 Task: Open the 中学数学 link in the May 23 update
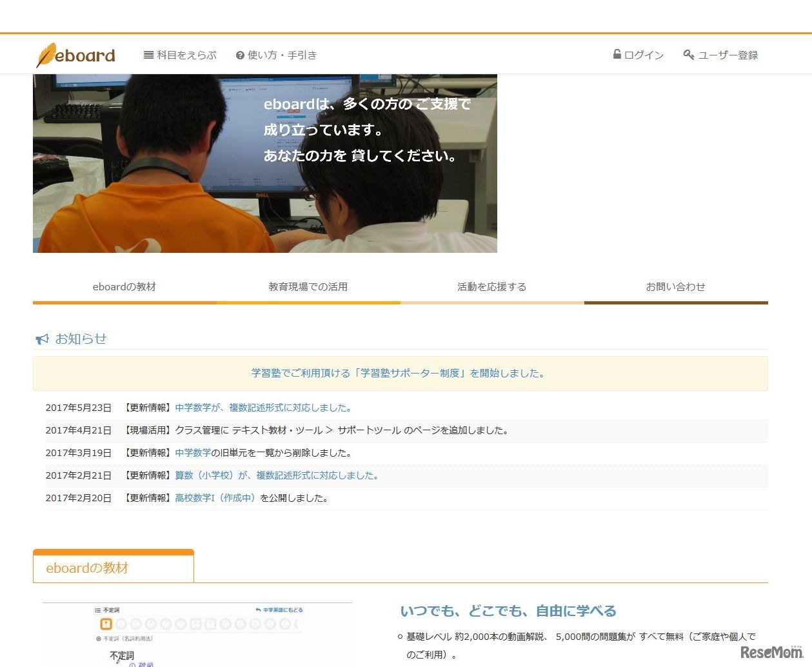pos(193,407)
